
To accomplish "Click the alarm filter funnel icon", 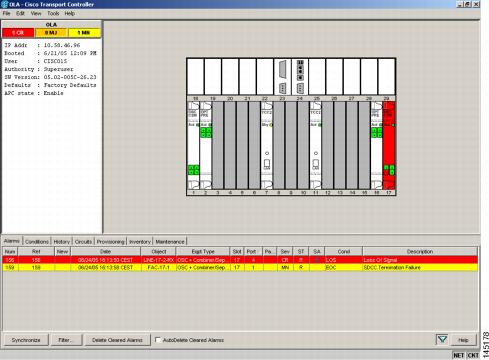I will point(442,340).
